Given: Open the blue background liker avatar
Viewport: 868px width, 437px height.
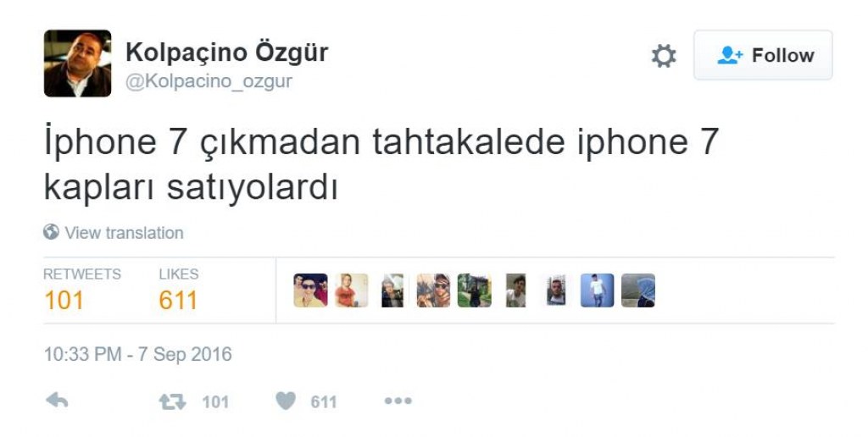Looking at the screenshot, I should click(598, 290).
